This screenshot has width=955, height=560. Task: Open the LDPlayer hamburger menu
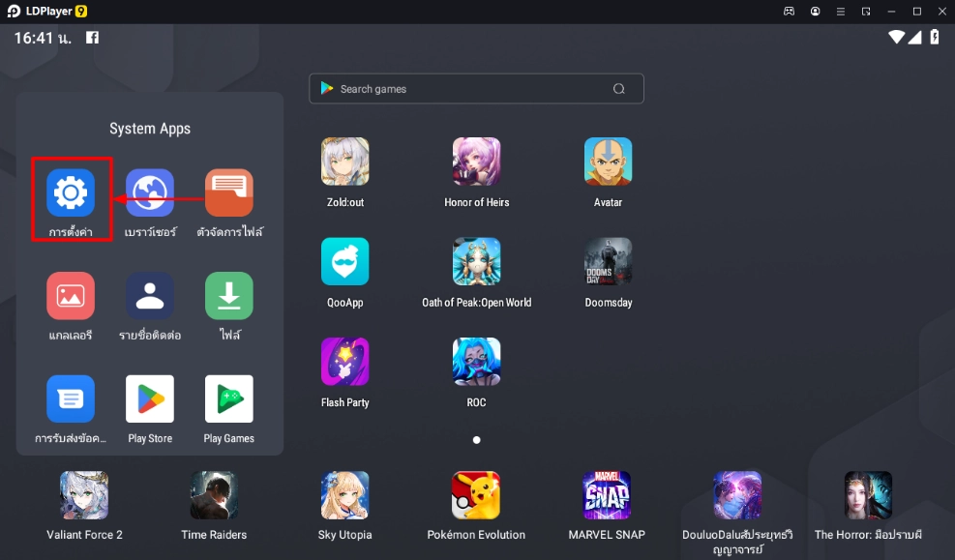841,12
